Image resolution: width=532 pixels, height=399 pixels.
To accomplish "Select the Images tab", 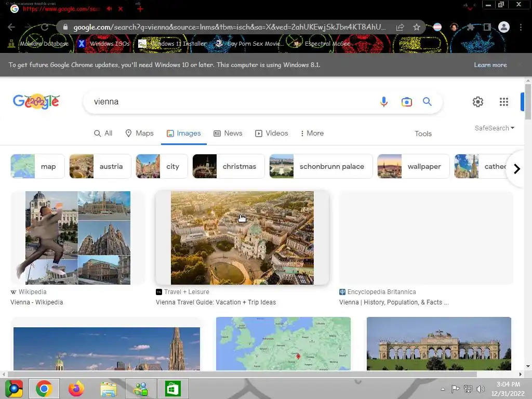I will [x=183, y=134].
